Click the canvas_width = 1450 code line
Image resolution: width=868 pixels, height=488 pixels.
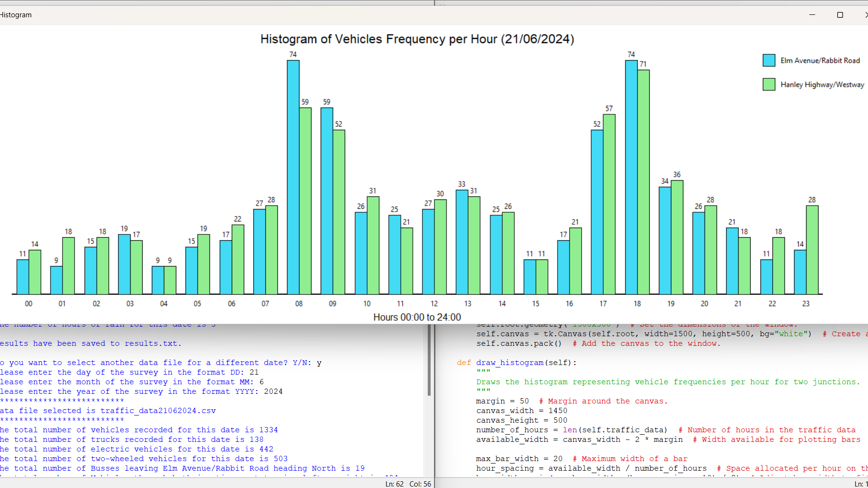tap(521, 411)
